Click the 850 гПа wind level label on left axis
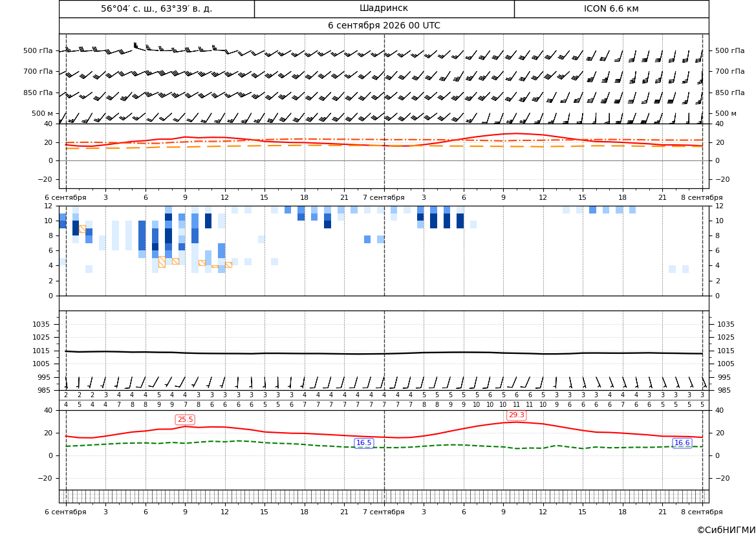 click(38, 93)
